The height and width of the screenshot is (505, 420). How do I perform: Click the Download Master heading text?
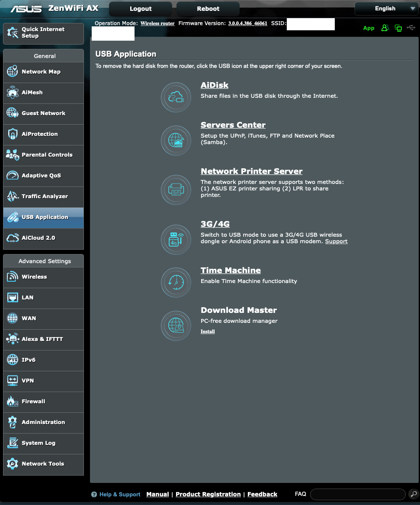tap(238, 310)
